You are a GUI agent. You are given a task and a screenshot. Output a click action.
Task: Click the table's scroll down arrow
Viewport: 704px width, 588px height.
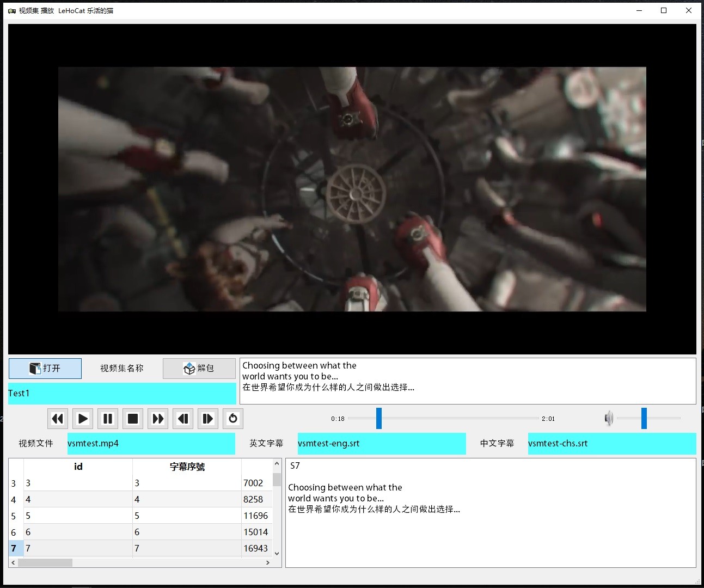click(x=277, y=553)
